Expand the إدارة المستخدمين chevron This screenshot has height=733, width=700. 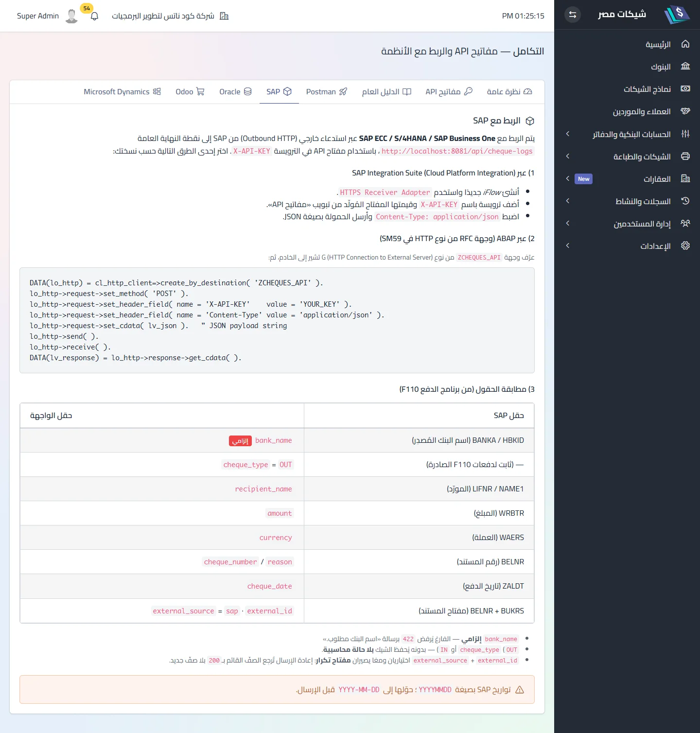tap(568, 223)
